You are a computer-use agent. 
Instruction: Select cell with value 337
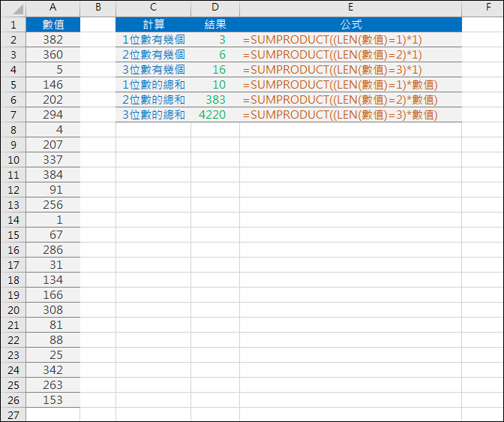[53, 160]
